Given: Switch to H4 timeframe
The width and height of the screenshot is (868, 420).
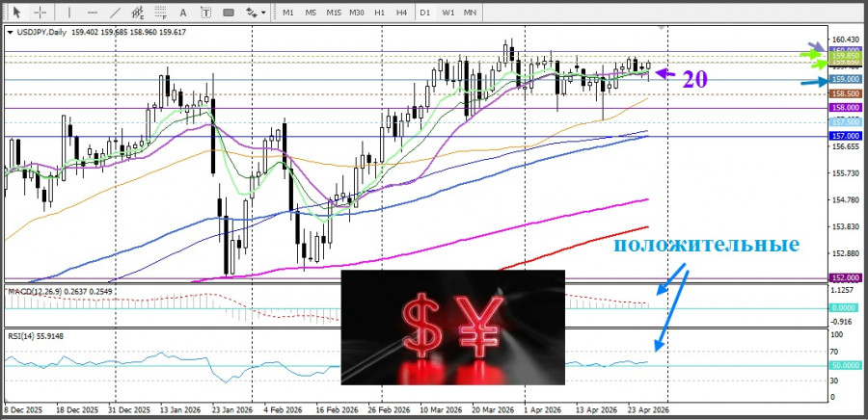Looking at the screenshot, I should pyautogui.click(x=402, y=13).
